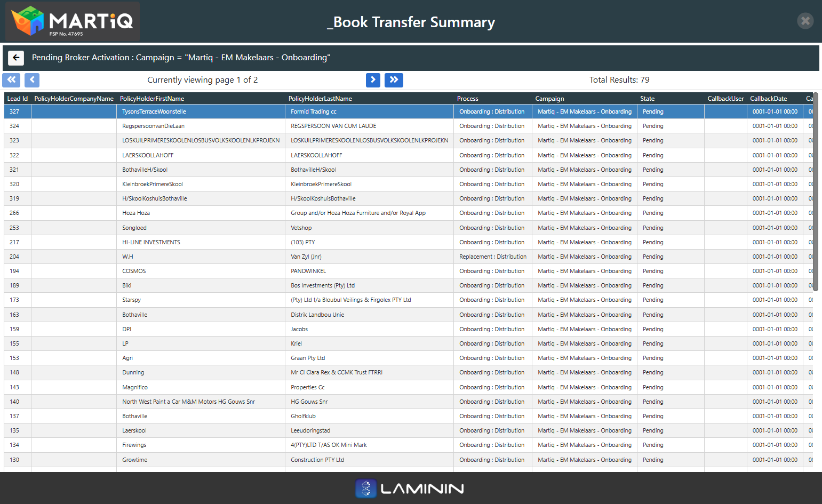Go to previous page arrow

point(32,80)
